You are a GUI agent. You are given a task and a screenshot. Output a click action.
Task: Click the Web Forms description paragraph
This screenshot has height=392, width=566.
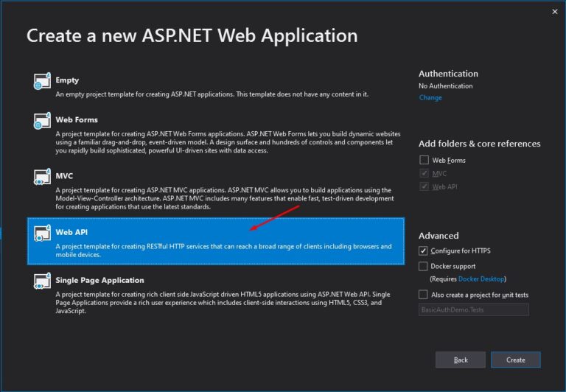228,142
